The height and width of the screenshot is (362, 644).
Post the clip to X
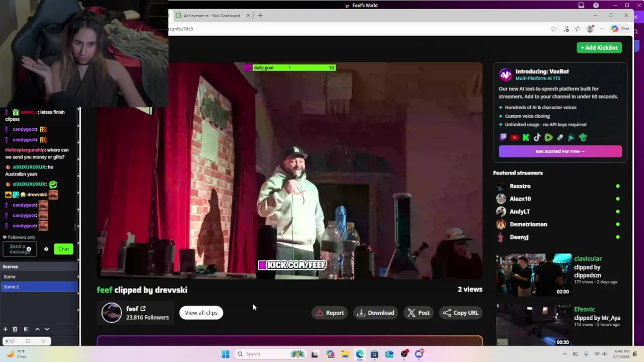(418, 313)
